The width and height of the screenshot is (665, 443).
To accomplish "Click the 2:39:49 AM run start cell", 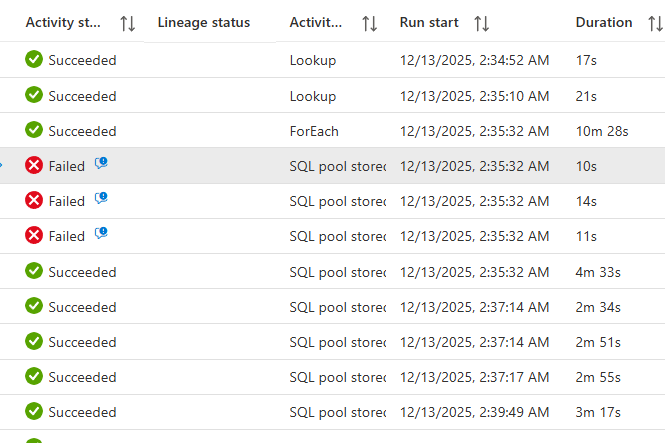I will coord(473,412).
